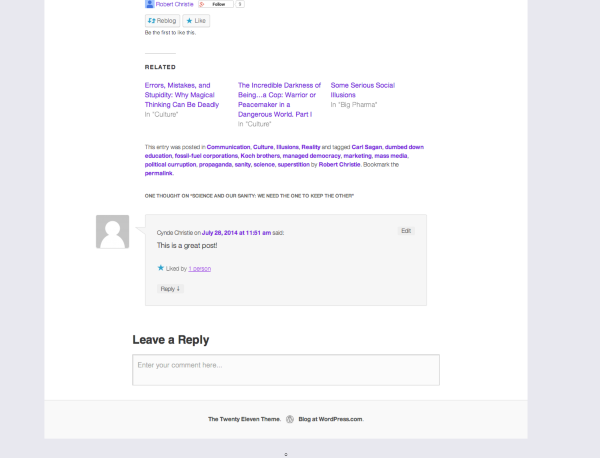Viewport: 600px width, 458px height.
Task: Open the 'fossil-fuel corporations' tag
Action: point(206,156)
